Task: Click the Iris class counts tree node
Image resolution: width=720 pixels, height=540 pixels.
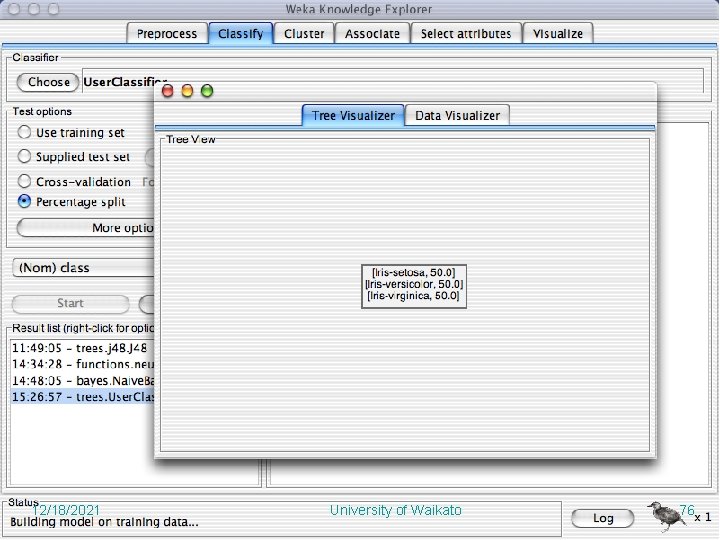Action: [414, 286]
